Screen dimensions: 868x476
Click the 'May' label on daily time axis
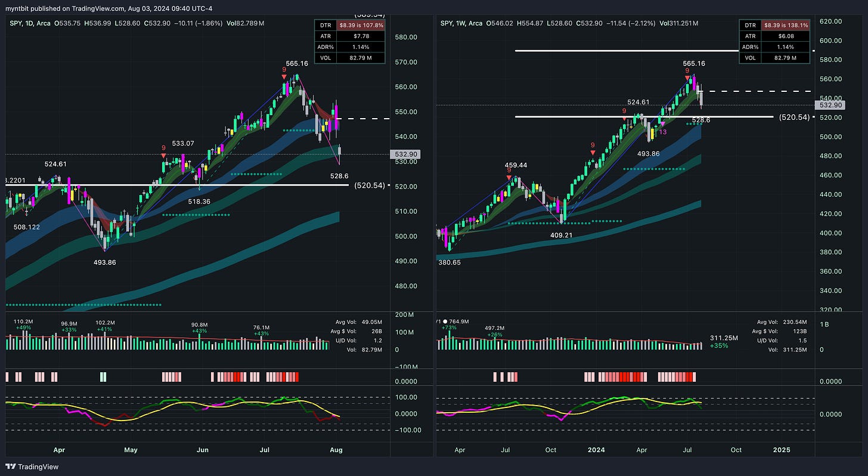pos(131,449)
